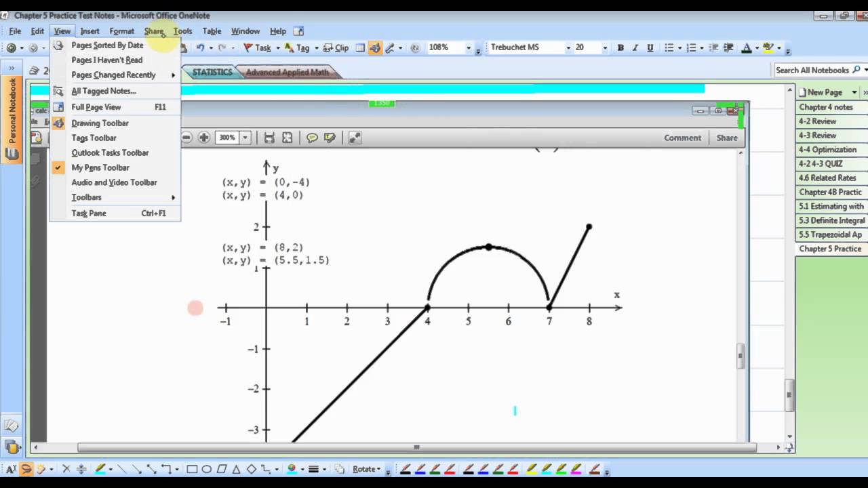868x488 pixels.
Task: Expand the Toolbars submenu
Action: pos(115,197)
